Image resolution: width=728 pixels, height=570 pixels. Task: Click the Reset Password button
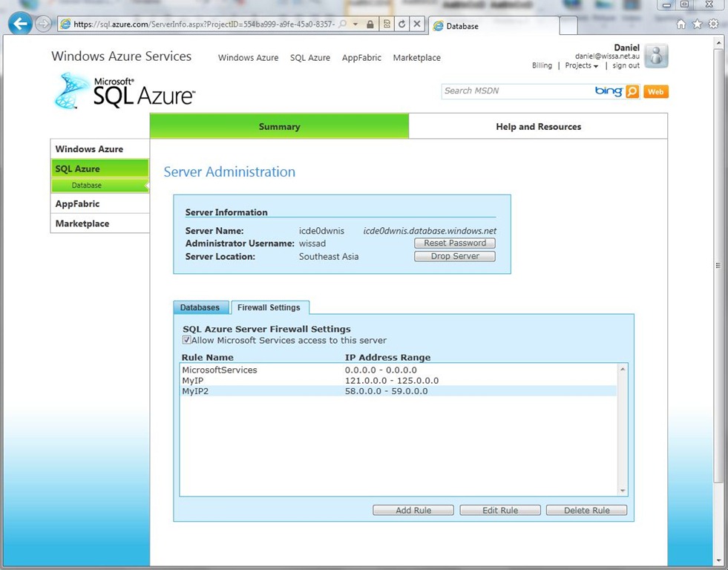[455, 243]
